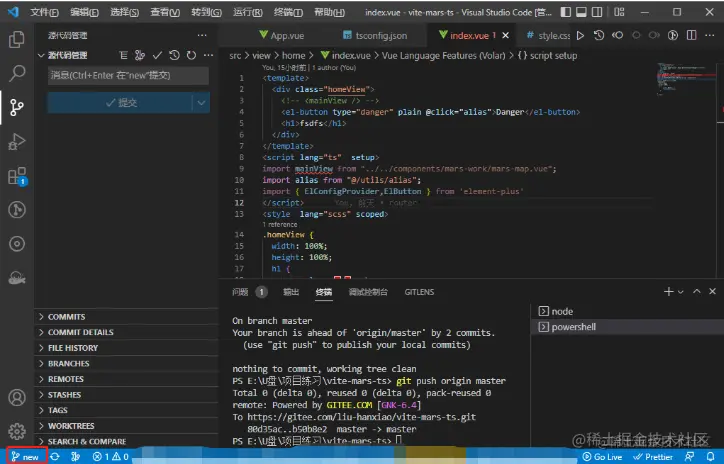Toggle bottom panel visibility in title bar
This screenshot has width=724, height=464.
[x=581, y=12]
